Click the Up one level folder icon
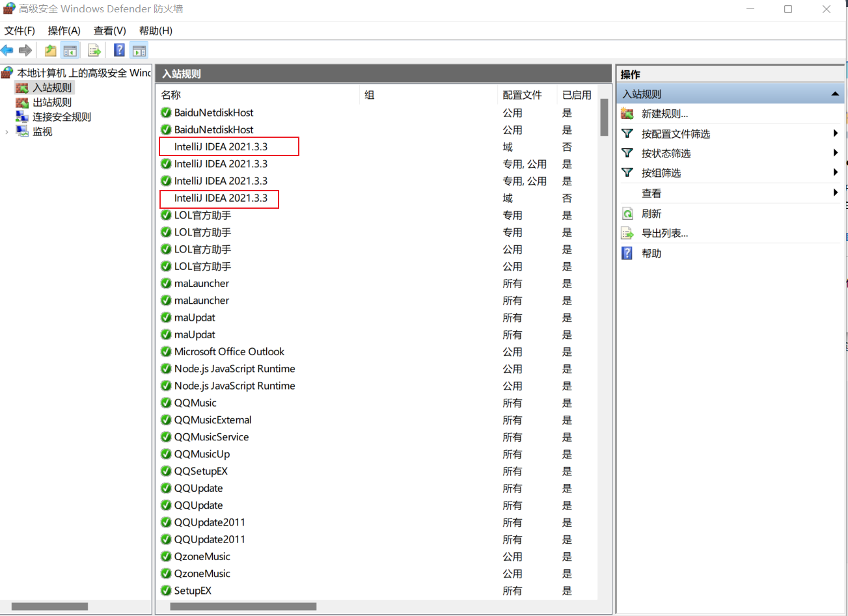Viewport: 848px width, 616px height. (50, 50)
